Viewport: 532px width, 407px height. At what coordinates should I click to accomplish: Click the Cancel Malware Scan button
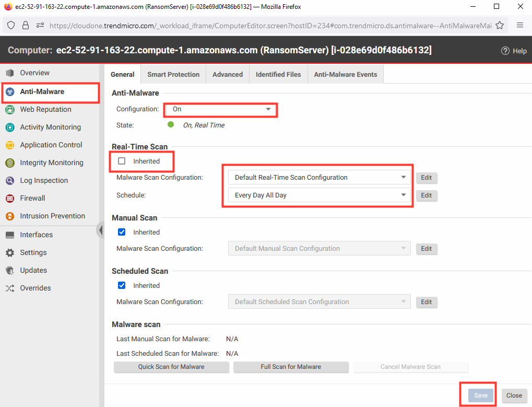[x=410, y=367]
